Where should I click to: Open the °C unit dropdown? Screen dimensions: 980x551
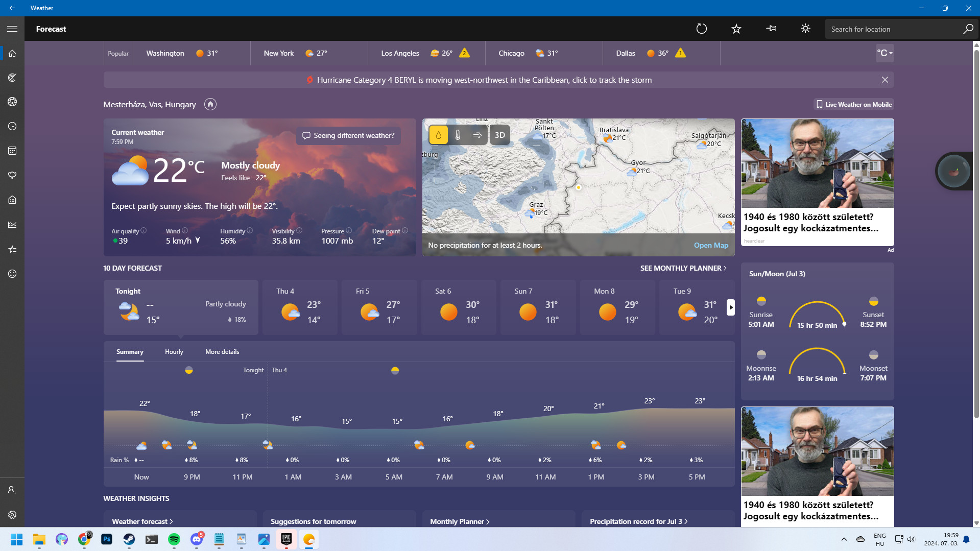pyautogui.click(x=885, y=53)
